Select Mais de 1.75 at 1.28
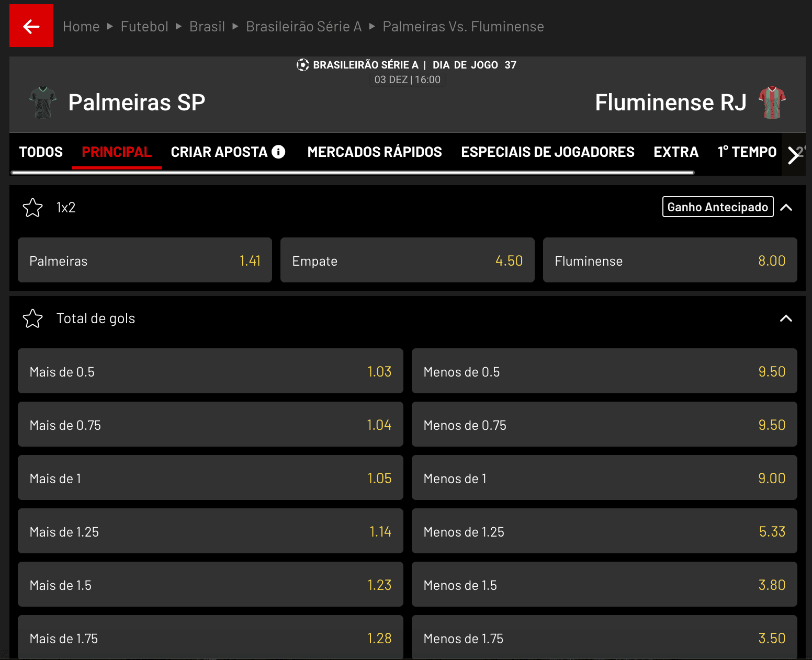 point(210,637)
